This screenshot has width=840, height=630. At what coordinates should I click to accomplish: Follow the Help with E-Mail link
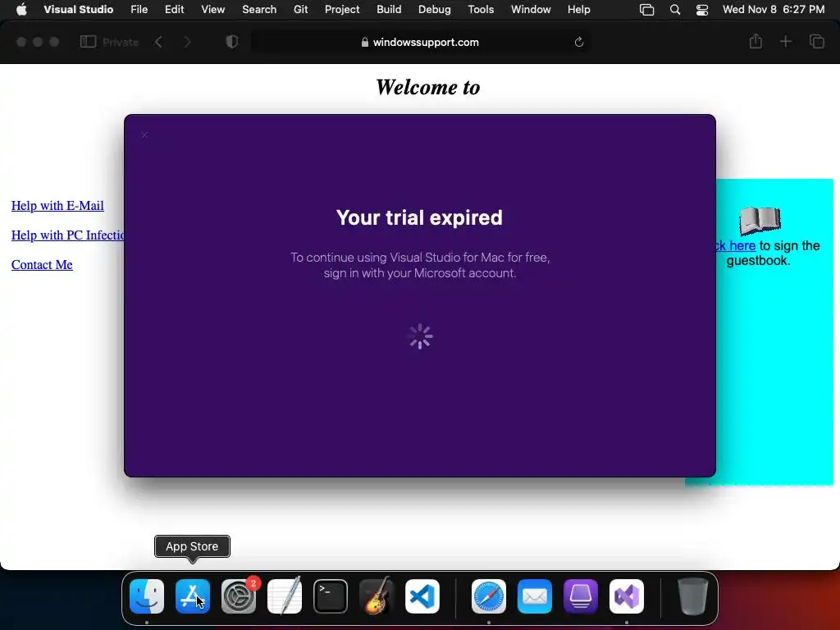tap(58, 206)
